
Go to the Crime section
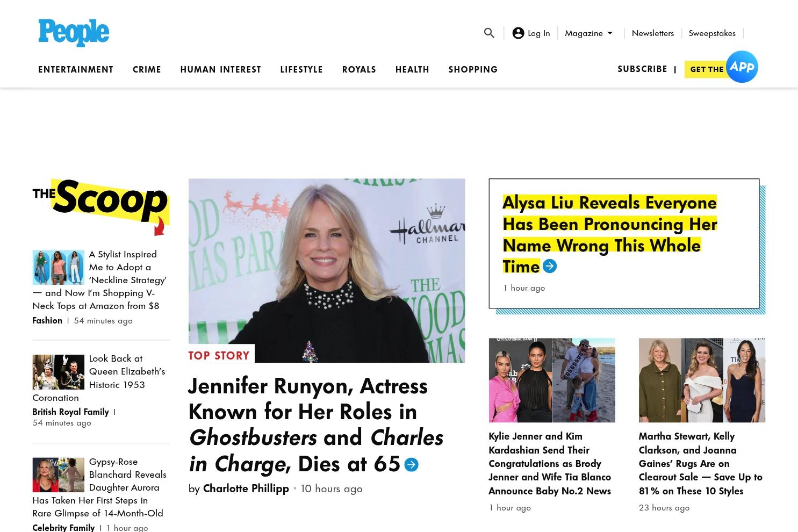[147, 69]
